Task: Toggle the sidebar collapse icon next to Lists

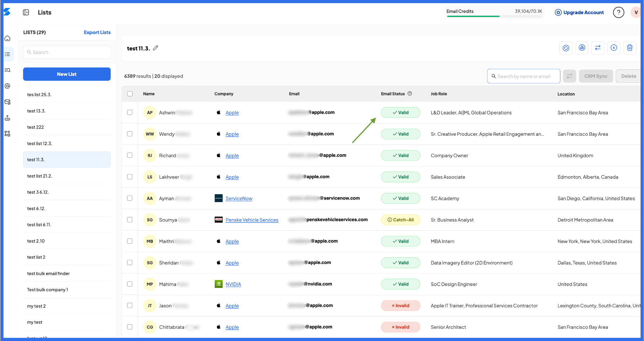Action: point(26,12)
